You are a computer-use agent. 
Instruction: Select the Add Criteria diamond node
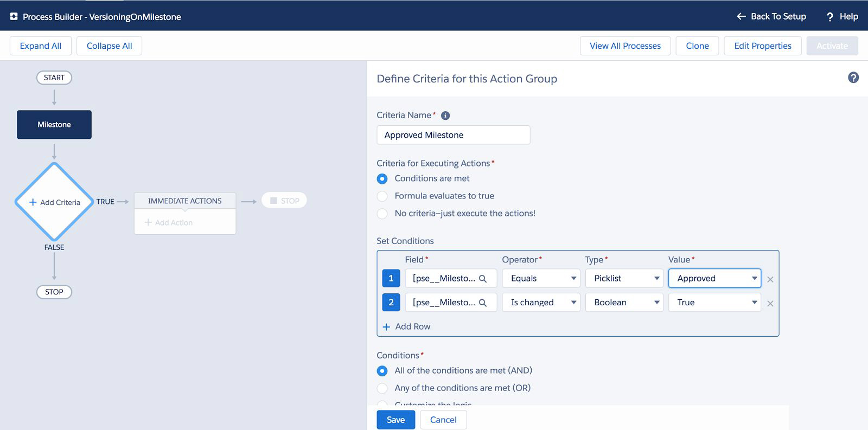click(x=54, y=202)
